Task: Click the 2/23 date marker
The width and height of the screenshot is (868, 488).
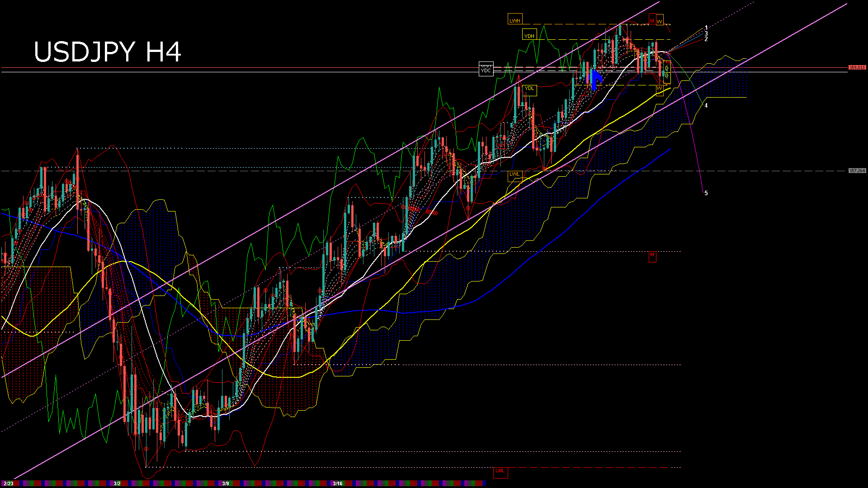Action: point(8,483)
